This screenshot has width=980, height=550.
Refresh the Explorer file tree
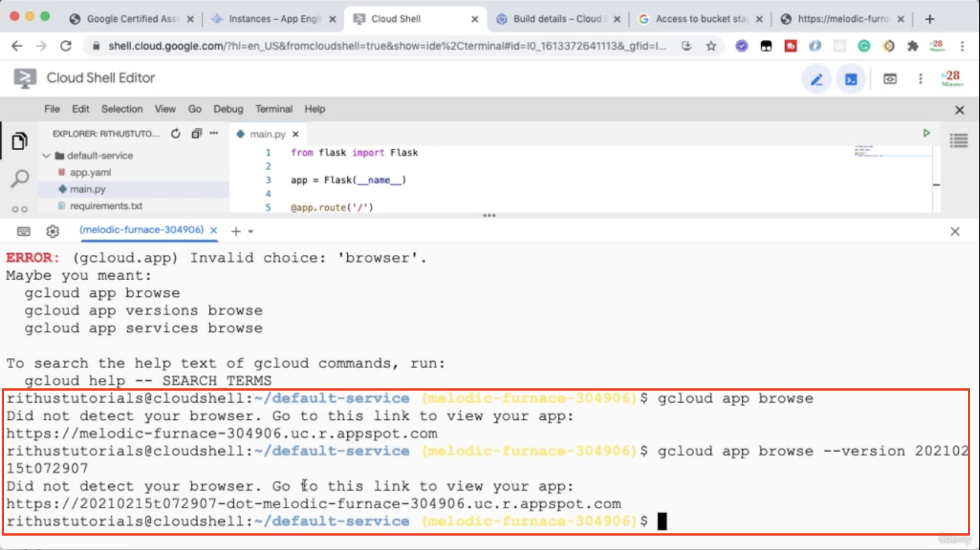(x=176, y=133)
